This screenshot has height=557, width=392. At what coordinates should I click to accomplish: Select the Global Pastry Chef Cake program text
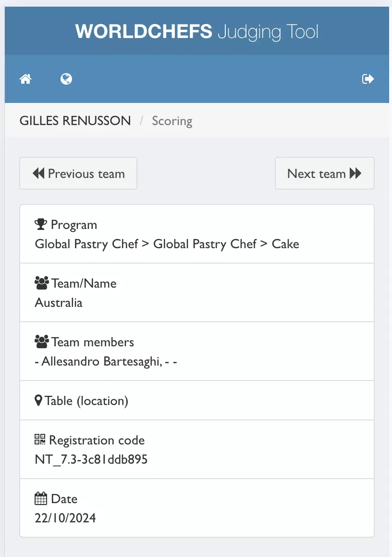click(x=167, y=244)
